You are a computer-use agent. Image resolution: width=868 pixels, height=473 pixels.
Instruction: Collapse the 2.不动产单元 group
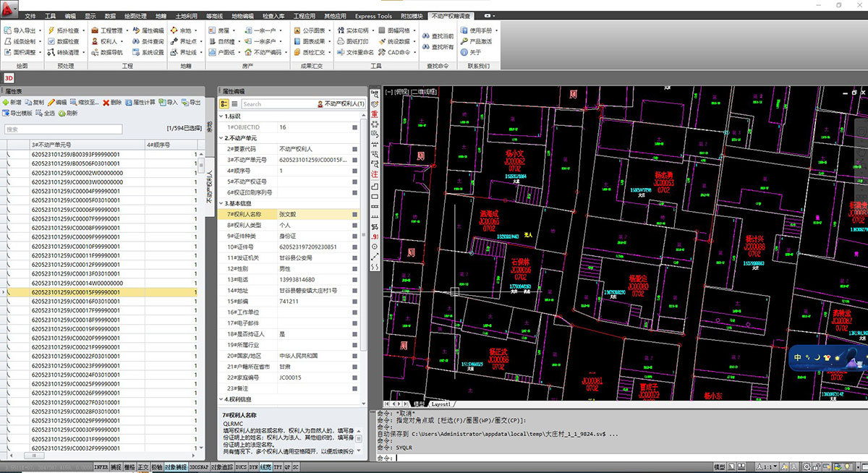[221, 137]
